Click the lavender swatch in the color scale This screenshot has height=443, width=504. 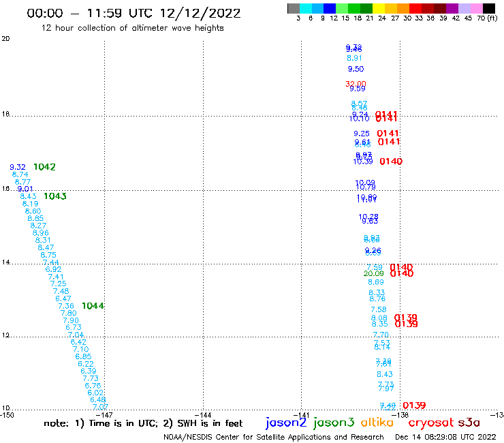tap(464, 8)
